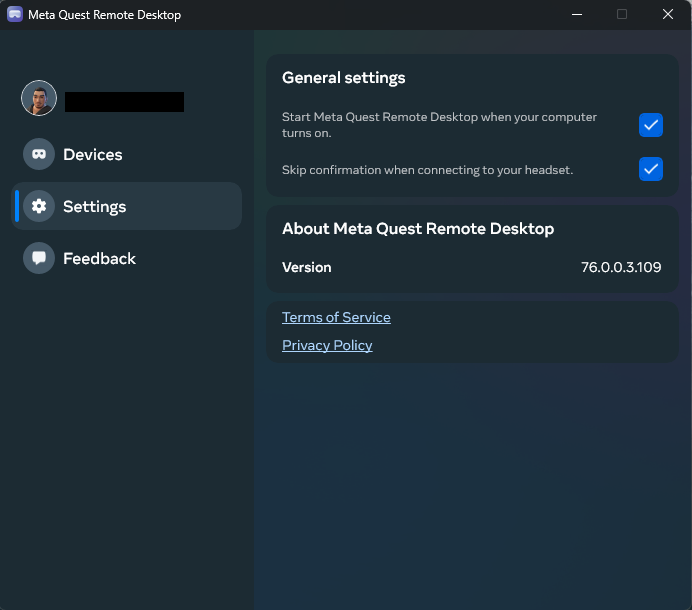
Task: Open the Privacy Policy link
Action: point(327,345)
